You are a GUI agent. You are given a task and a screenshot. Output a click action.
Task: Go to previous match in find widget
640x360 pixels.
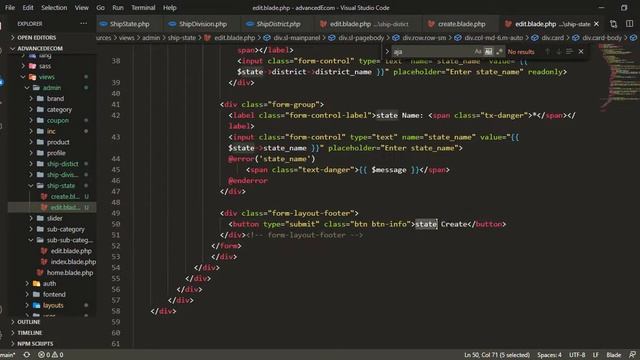(x=547, y=52)
